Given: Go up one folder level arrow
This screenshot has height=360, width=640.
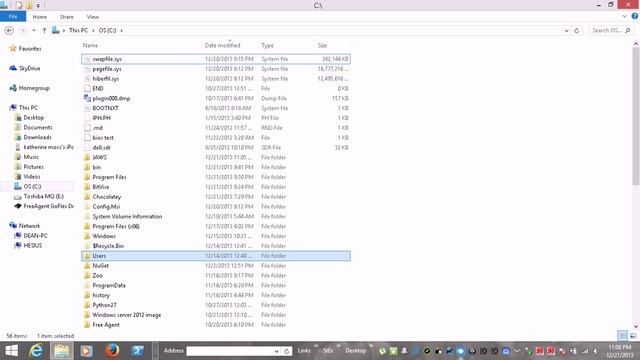Looking at the screenshot, I should click(44, 31).
